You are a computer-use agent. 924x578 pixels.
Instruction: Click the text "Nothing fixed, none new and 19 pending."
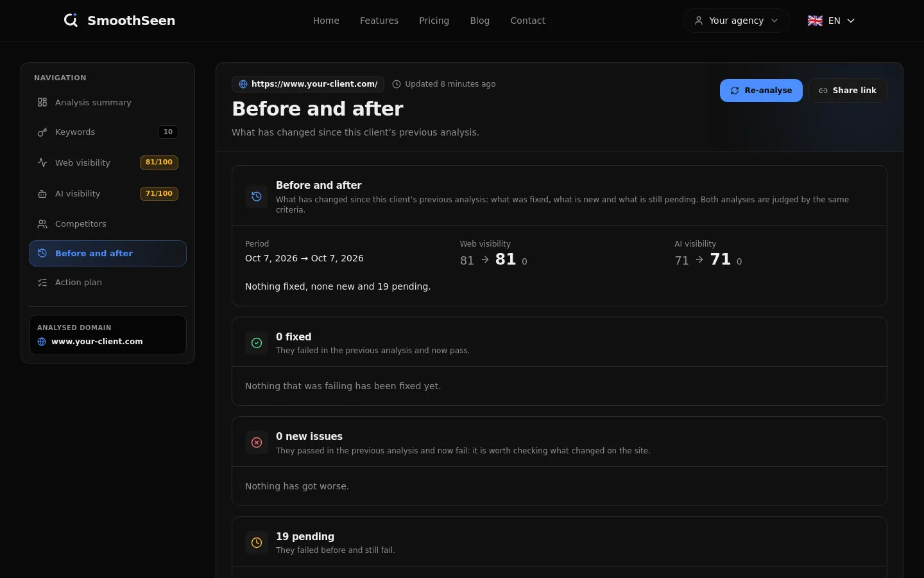point(338,286)
